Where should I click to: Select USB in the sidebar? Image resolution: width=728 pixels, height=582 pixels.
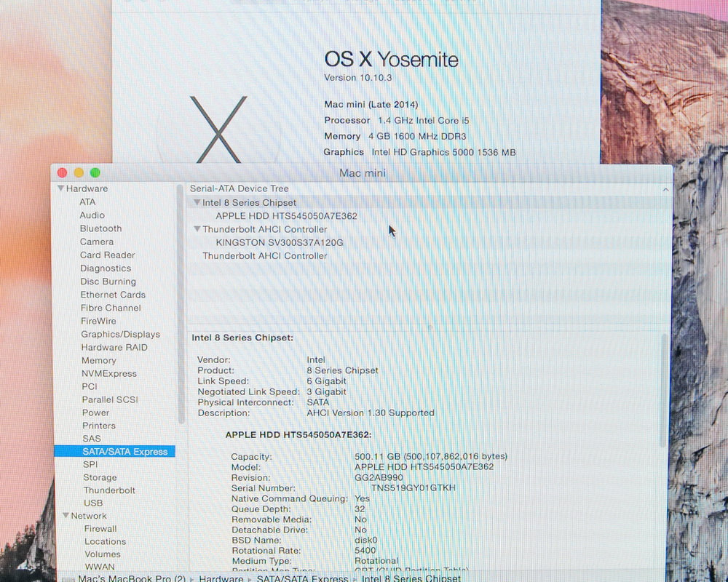[93, 503]
